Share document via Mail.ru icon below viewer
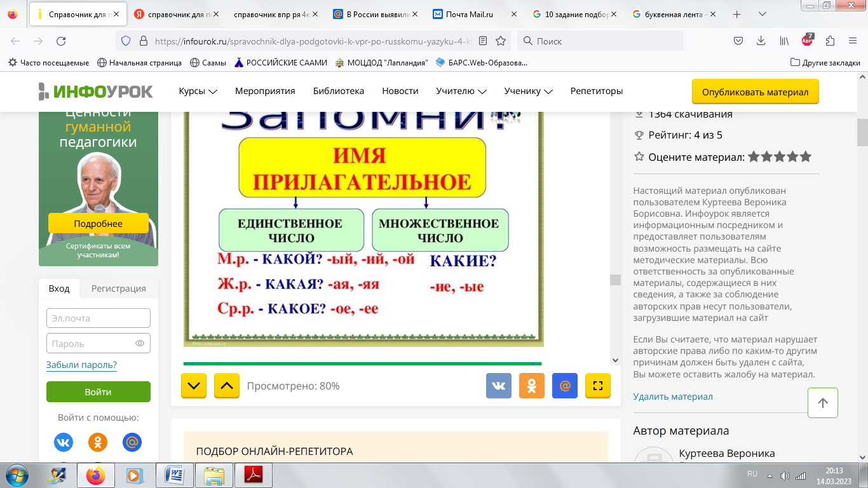Image resolution: width=868 pixels, height=488 pixels. click(565, 386)
